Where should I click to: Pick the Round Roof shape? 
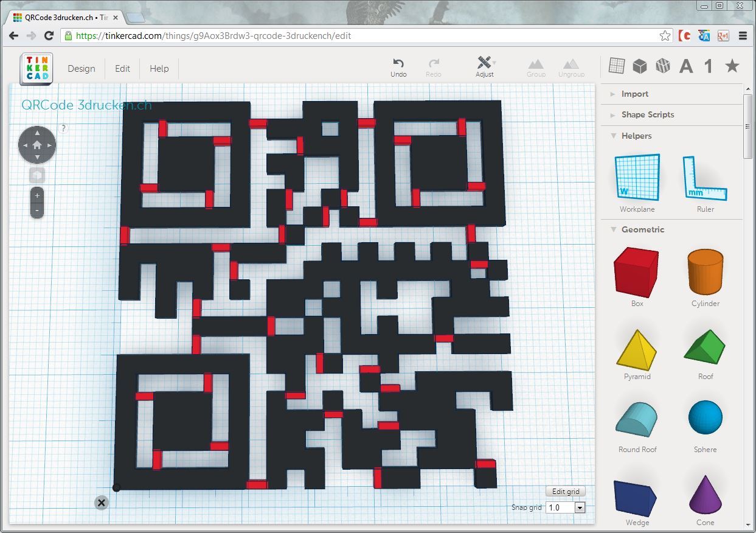637,420
